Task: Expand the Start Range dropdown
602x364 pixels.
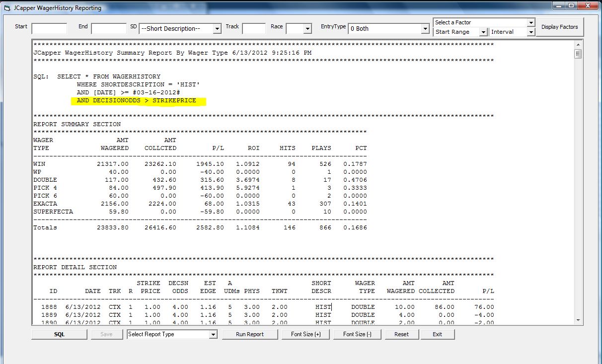Action: tap(483, 32)
